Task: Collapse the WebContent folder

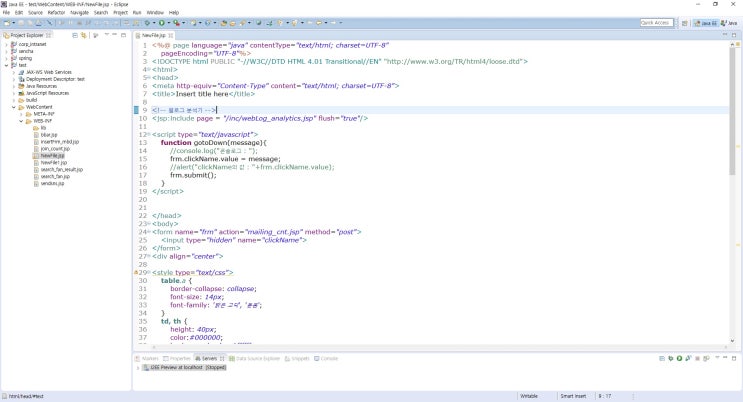Action: 13,107
